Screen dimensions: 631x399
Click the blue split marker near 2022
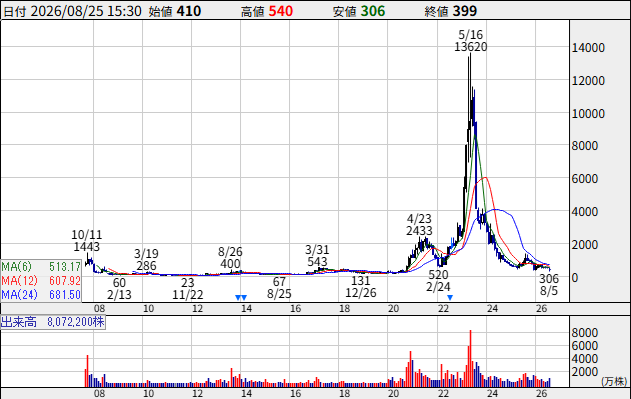tap(450, 298)
